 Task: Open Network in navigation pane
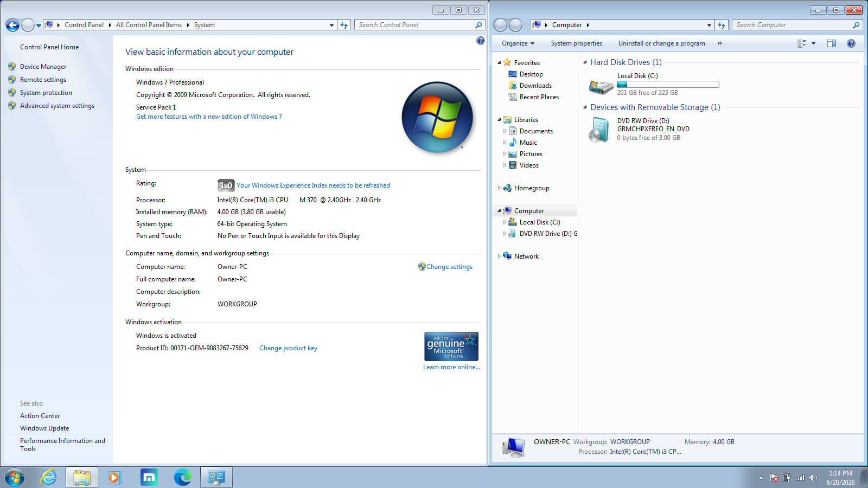526,256
